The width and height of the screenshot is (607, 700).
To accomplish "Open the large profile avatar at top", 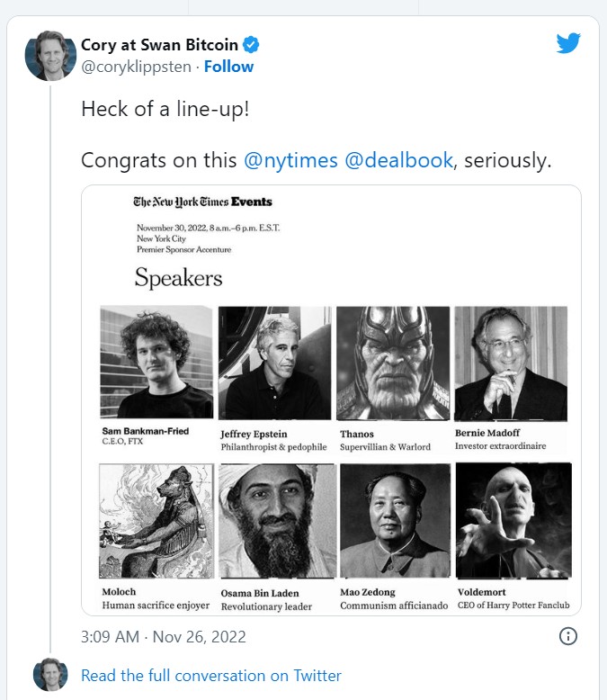I will [x=50, y=55].
